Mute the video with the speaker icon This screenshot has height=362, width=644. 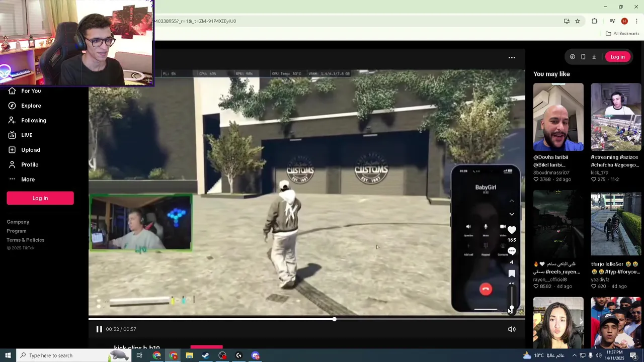point(512,329)
